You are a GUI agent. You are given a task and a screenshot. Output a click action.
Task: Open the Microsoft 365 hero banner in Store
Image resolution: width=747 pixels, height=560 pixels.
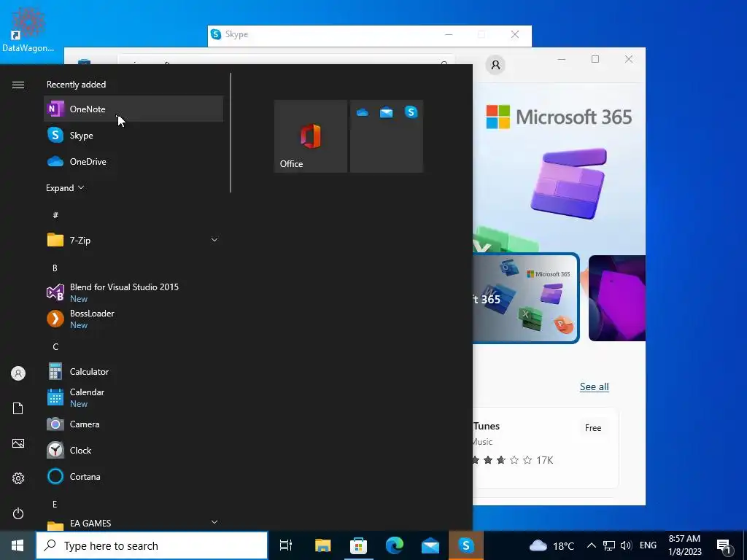[560, 169]
